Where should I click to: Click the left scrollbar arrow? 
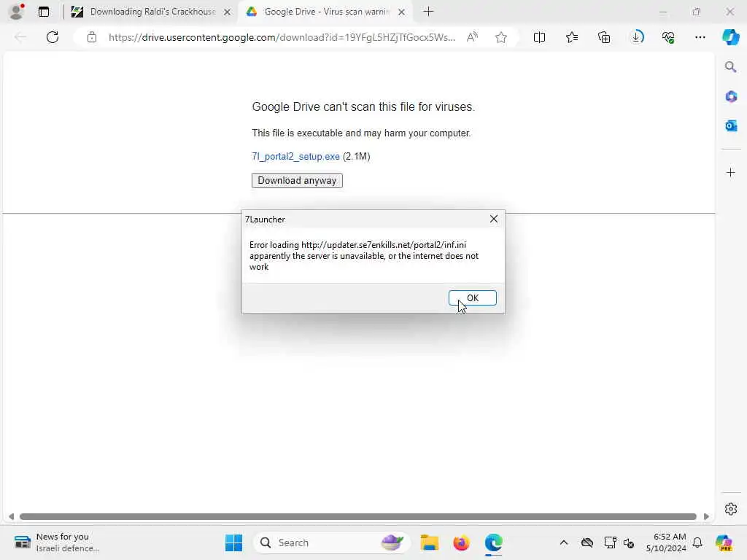click(x=11, y=517)
